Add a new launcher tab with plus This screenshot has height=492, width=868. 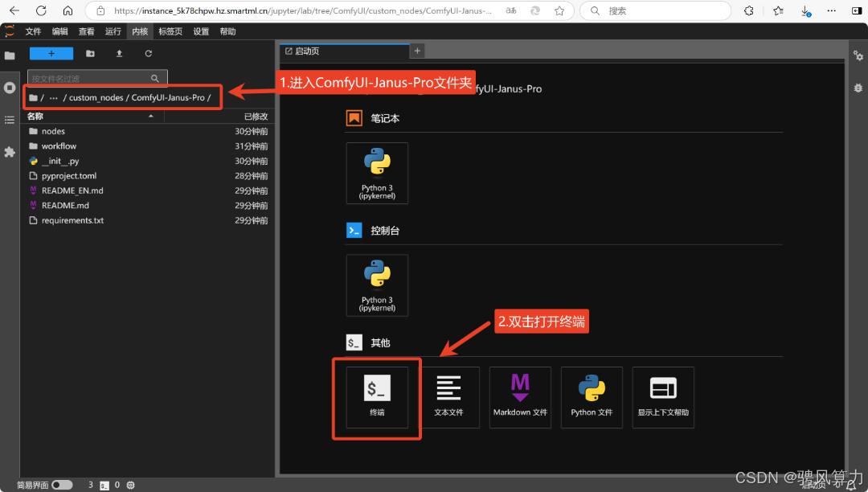pyautogui.click(x=417, y=51)
